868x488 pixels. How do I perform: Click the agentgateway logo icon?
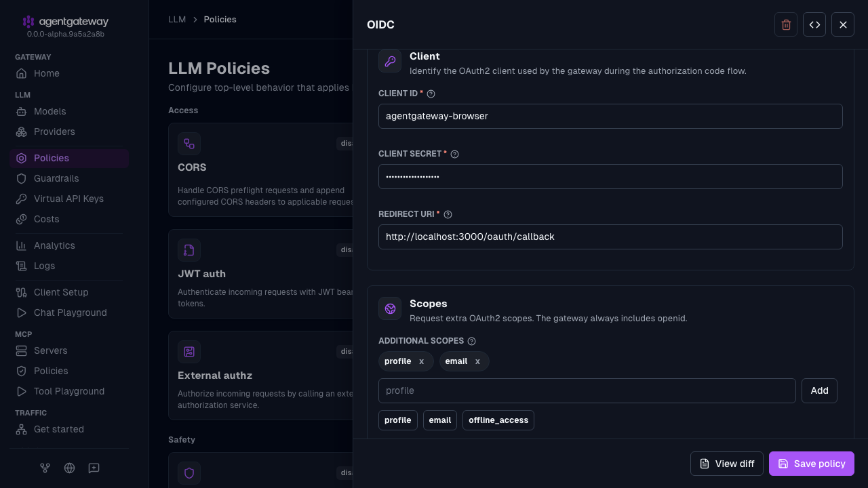[x=28, y=22]
